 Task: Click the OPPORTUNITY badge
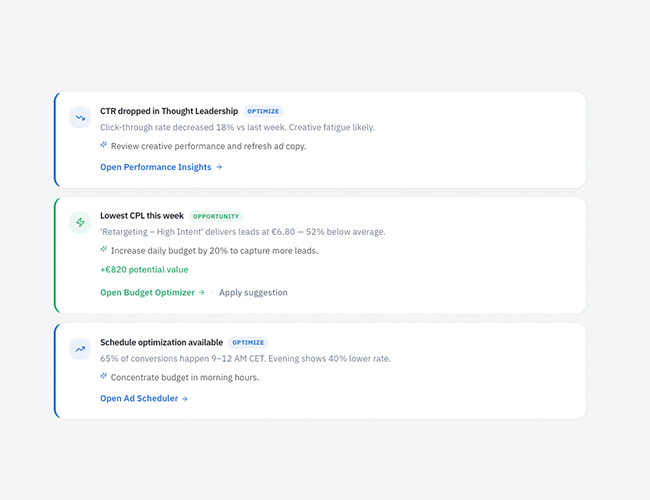pos(216,216)
